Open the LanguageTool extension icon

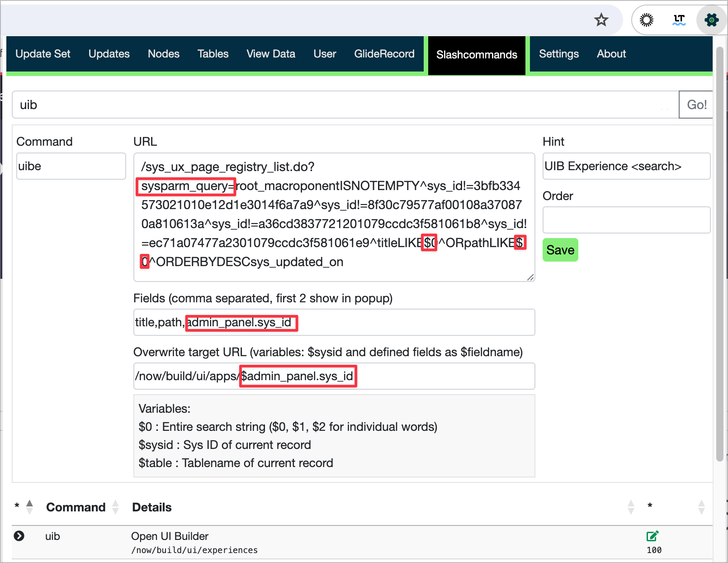pyautogui.click(x=679, y=20)
